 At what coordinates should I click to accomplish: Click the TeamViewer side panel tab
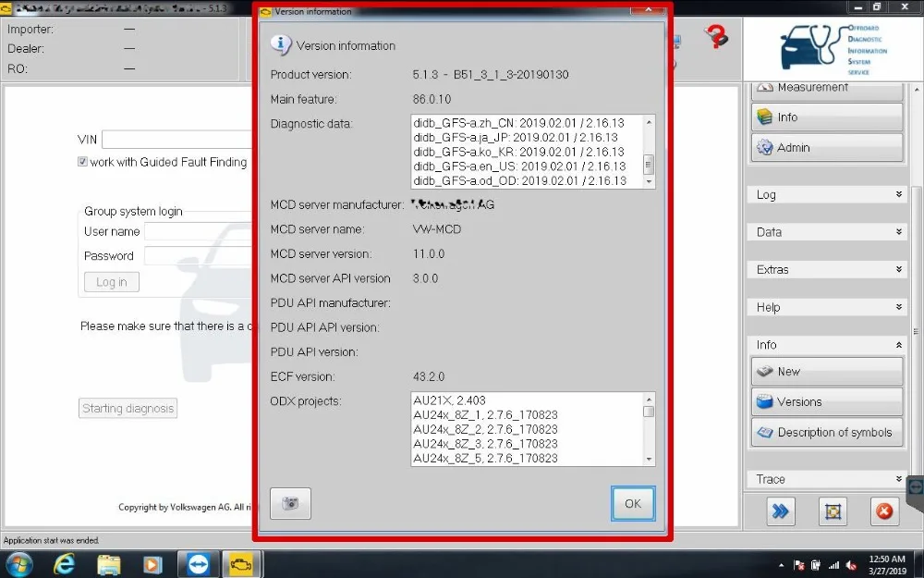tap(915, 486)
